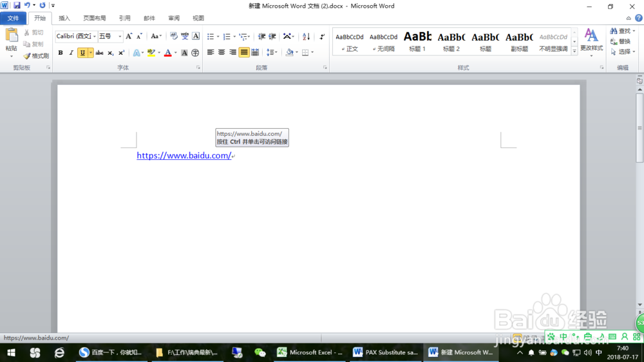
Task: Open the font name Calibri dropdown
Action: tap(95, 36)
